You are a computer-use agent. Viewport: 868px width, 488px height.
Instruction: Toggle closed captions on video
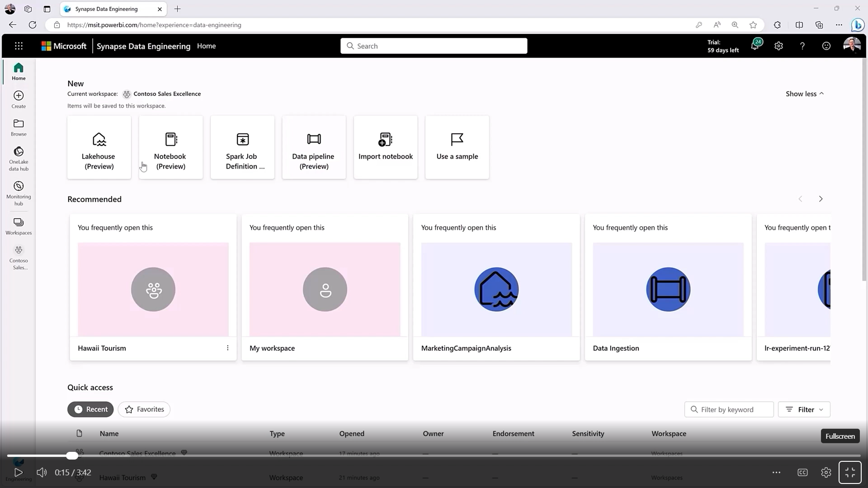pos(802,472)
